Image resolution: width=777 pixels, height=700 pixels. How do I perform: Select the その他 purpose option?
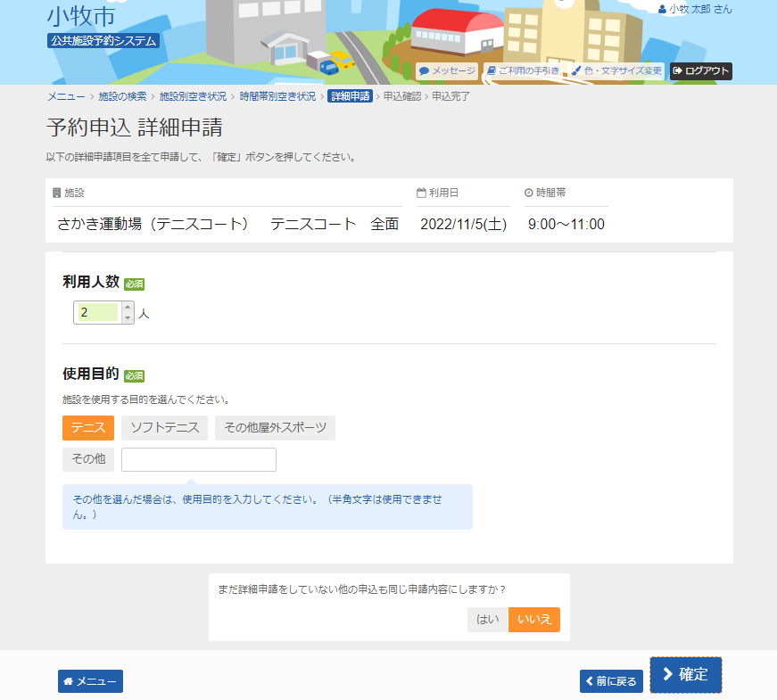coord(88,459)
